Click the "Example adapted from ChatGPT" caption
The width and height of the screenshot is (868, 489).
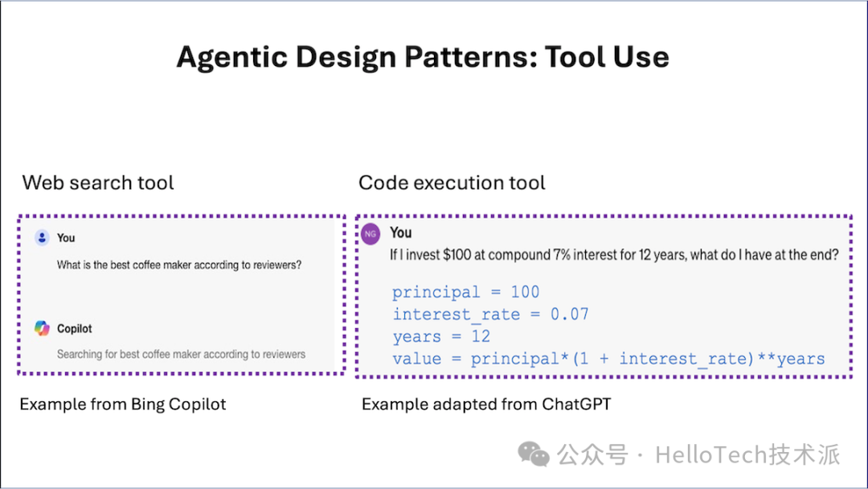point(486,404)
